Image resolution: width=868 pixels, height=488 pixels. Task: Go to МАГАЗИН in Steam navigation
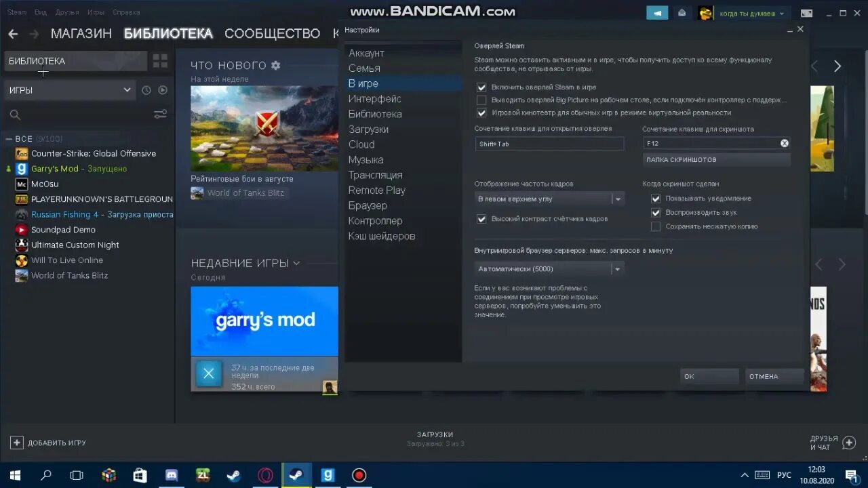(x=81, y=33)
